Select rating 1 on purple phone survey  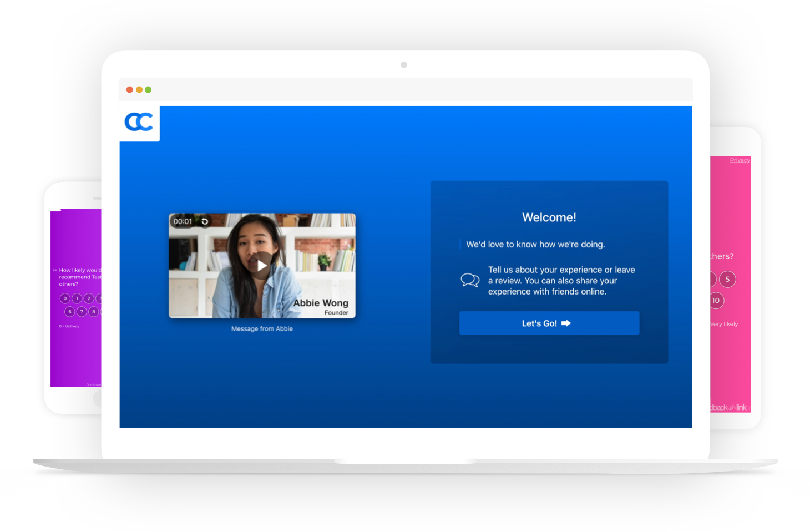(x=77, y=298)
